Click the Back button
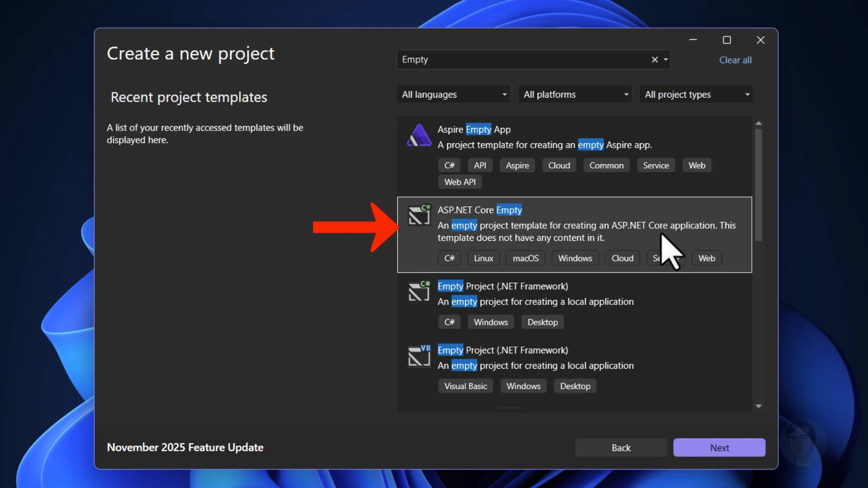Viewport: 868px width, 488px height. 620,447
